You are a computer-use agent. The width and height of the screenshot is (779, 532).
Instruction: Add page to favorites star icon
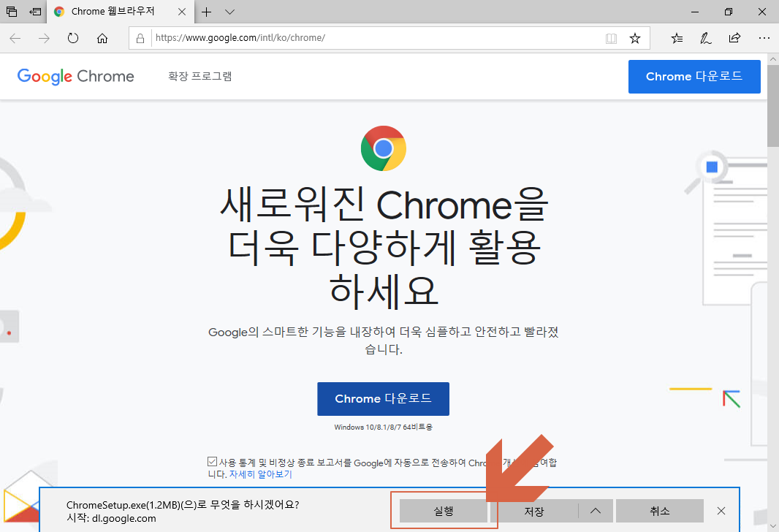pos(635,38)
